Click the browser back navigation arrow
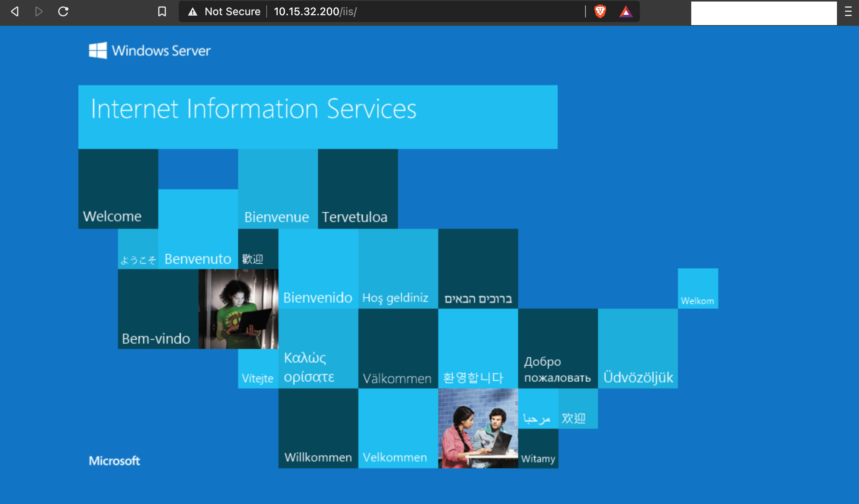Image resolution: width=859 pixels, height=504 pixels. (14, 12)
